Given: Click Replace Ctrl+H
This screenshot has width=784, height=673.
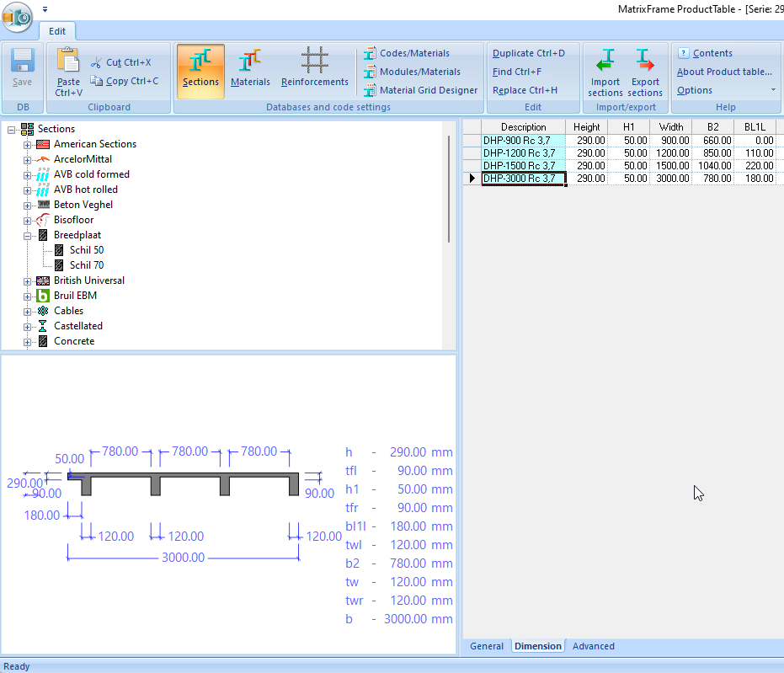Looking at the screenshot, I should point(525,90).
